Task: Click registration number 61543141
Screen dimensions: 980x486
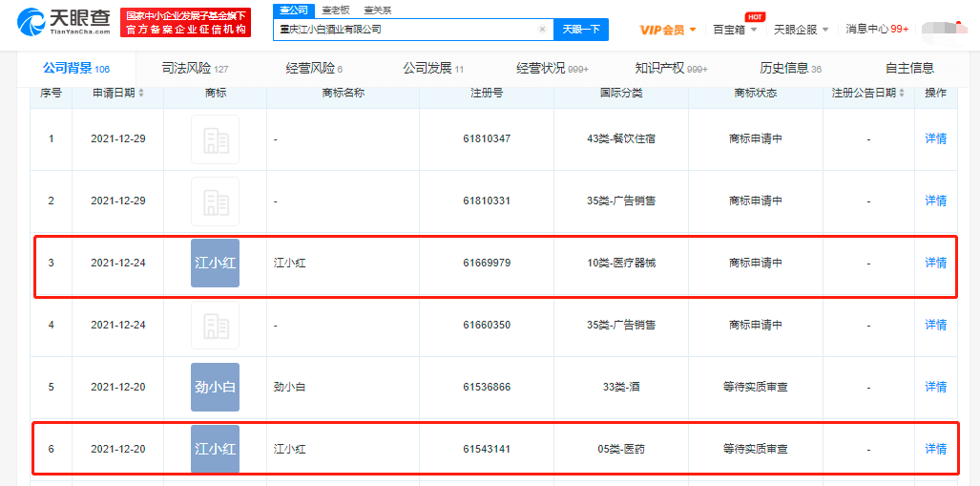Action: (487, 449)
